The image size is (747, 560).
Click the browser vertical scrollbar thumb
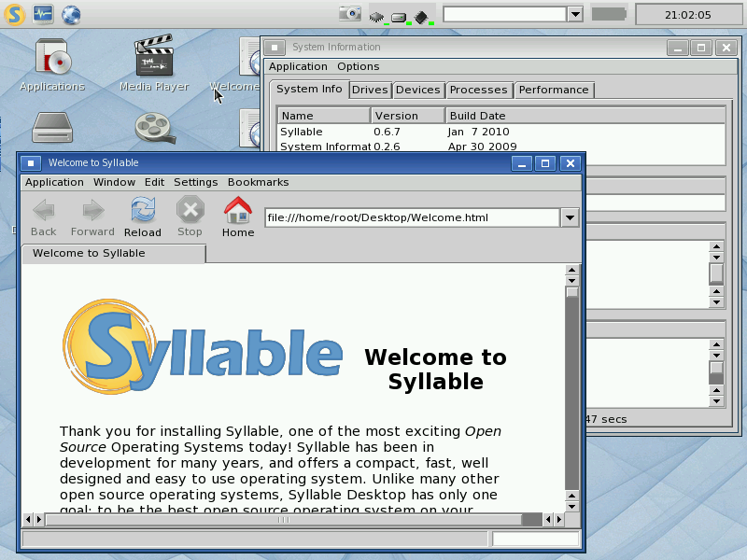point(572,292)
